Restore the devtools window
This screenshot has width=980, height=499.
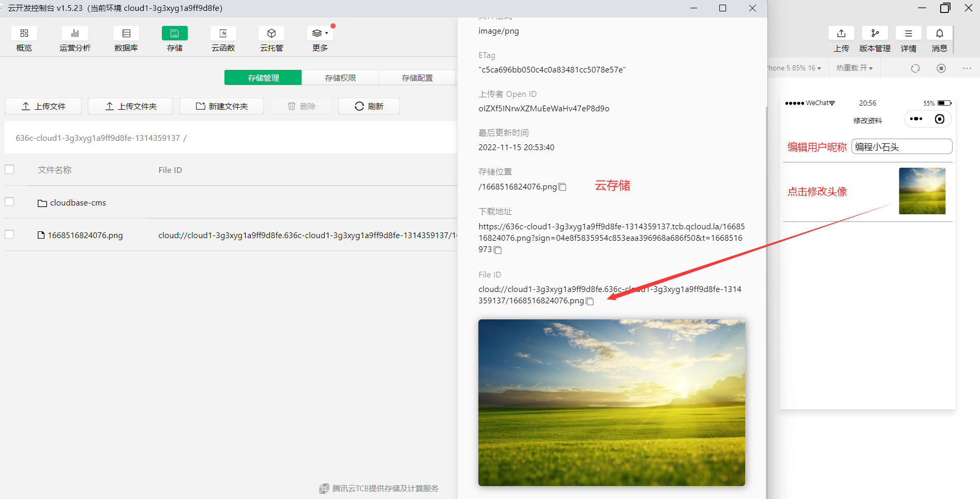coord(945,8)
